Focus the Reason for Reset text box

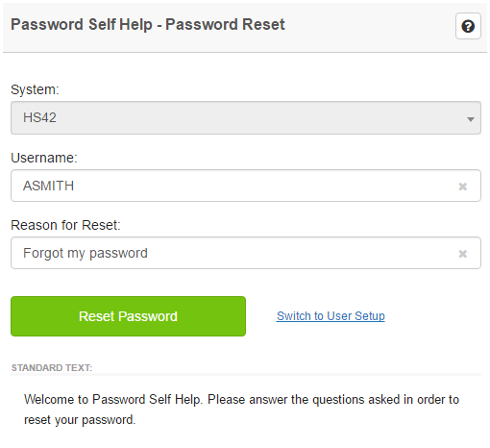tap(246, 253)
